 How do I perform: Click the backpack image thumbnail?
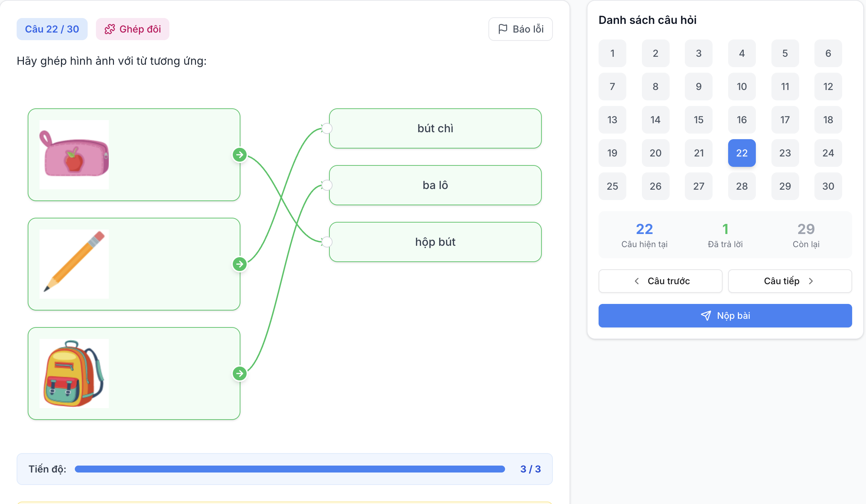(74, 373)
